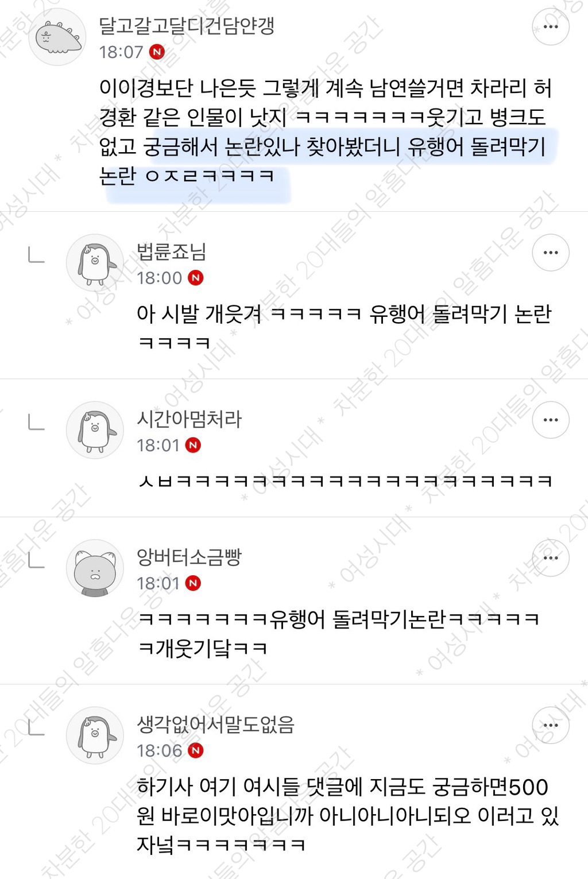Screen dimensions: 588x879
Task: Tap 앙버터소금빵's cat profile avatar
Action: pyautogui.click(x=95, y=568)
